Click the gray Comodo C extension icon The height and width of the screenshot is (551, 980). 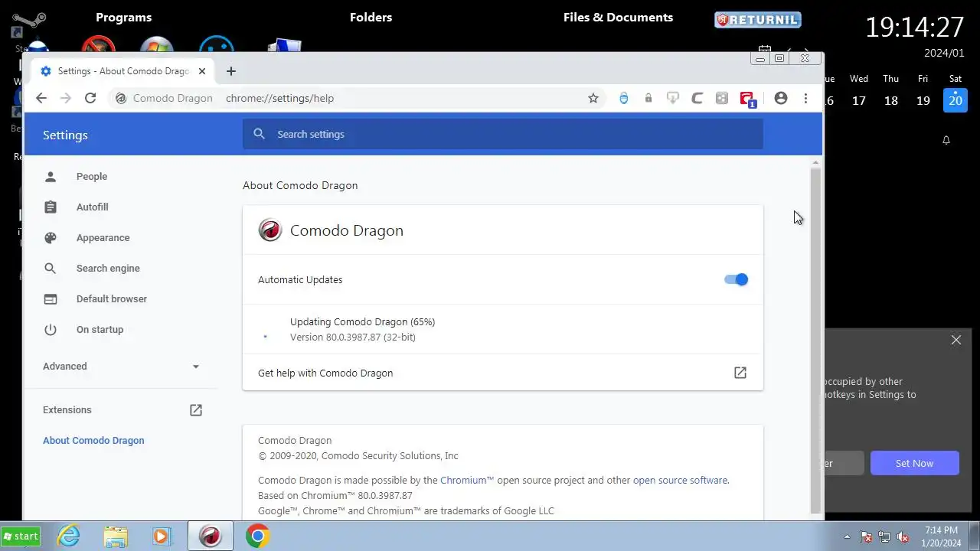697,98
